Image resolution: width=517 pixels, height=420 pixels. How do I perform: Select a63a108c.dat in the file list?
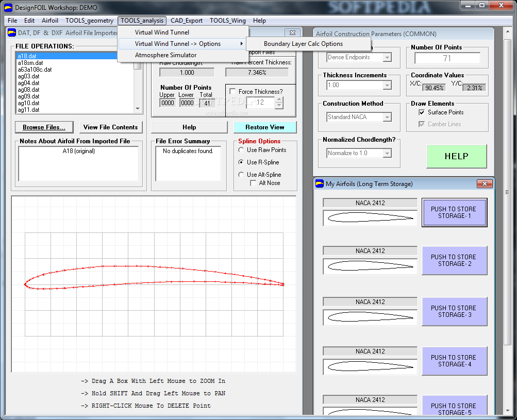point(75,70)
